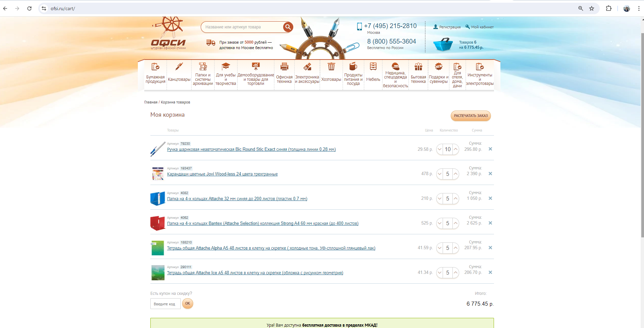Remove Bic Round Stic pen from cart
The height and width of the screenshot is (328, 644).
pos(490,149)
